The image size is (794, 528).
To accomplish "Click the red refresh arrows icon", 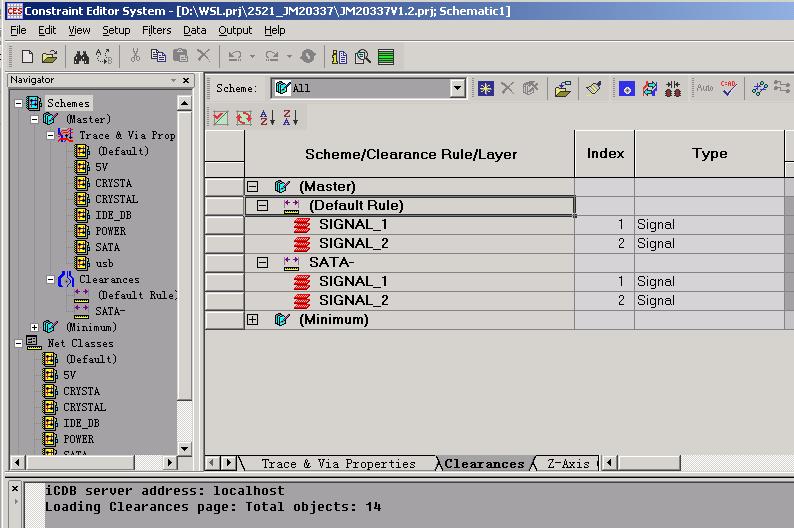I will 244,118.
